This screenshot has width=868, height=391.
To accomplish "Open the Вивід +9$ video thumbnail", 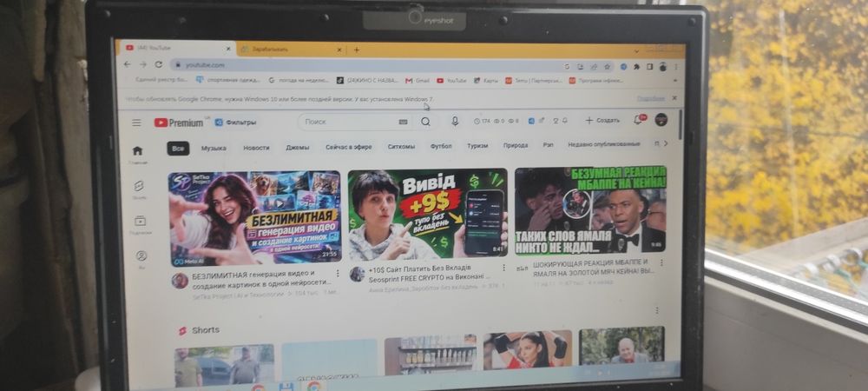I will click(428, 214).
